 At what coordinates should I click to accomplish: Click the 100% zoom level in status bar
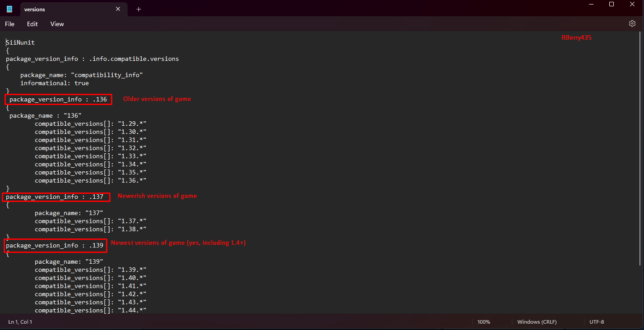click(483, 322)
